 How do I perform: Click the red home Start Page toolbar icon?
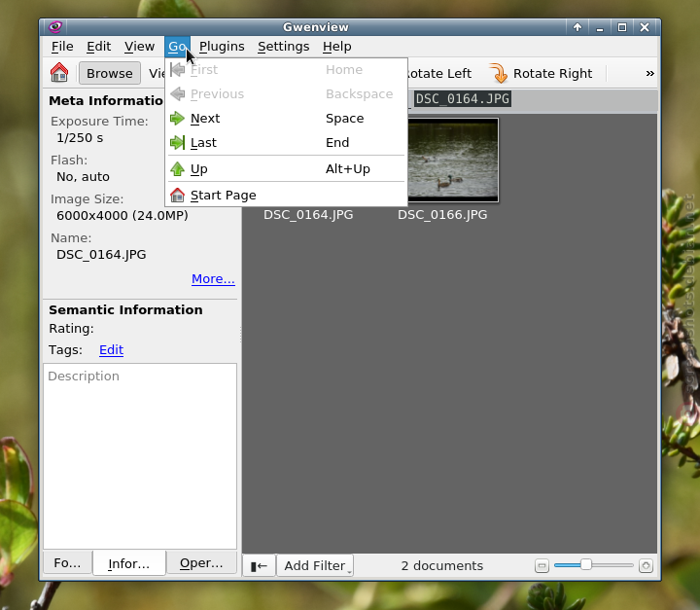(x=59, y=73)
